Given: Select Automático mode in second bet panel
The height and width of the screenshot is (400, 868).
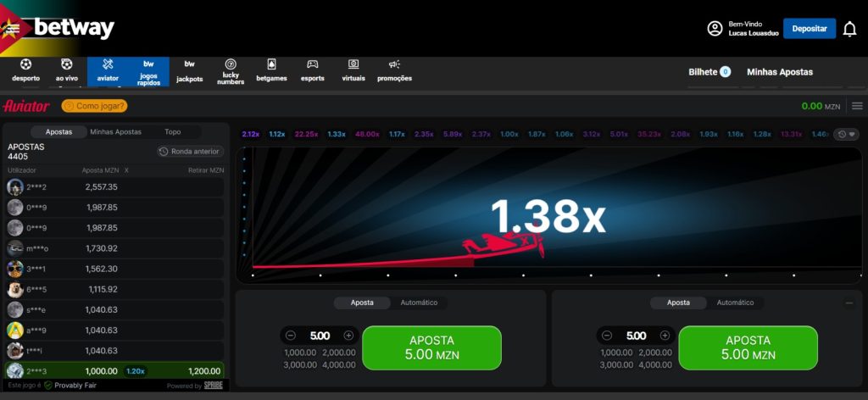Looking at the screenshot, I should pyautogui.click(x=735, y=303).
